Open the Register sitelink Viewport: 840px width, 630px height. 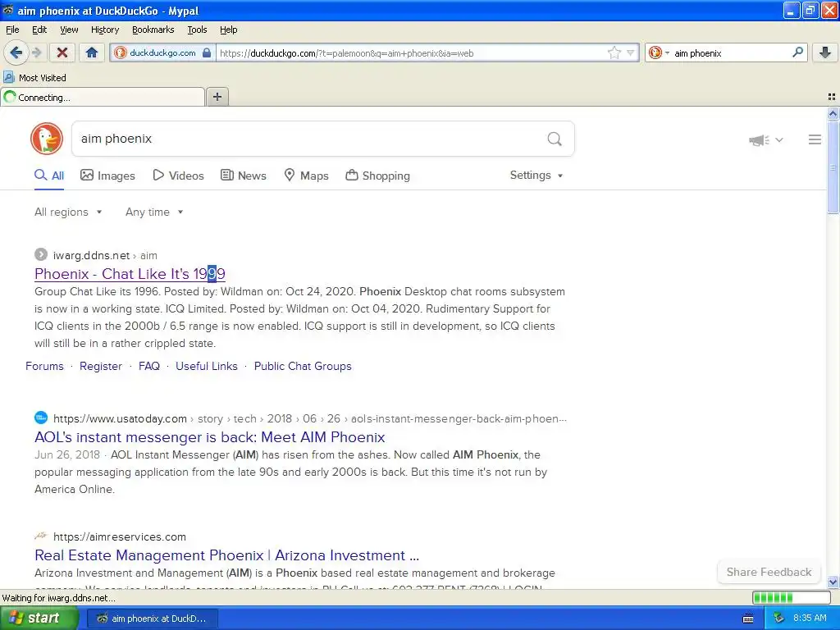click(x=101, y=366)
